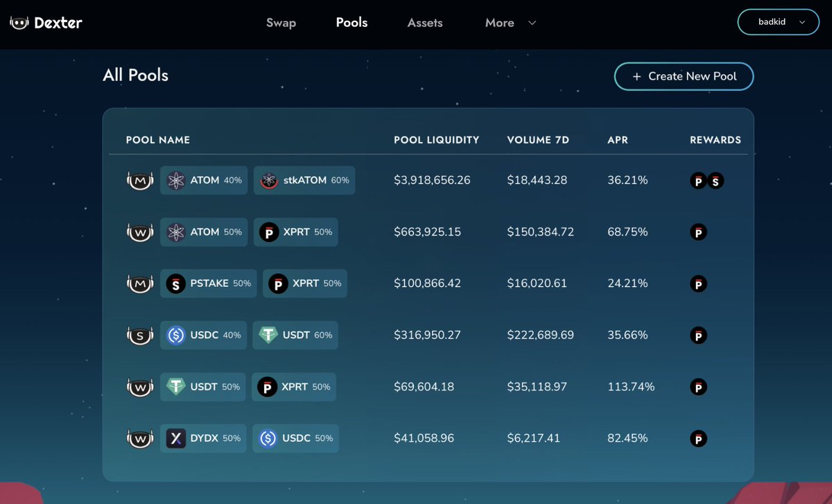
Task: Click the pool type icon for the DYDX/USDC row
Action: [x=139, y=438]
